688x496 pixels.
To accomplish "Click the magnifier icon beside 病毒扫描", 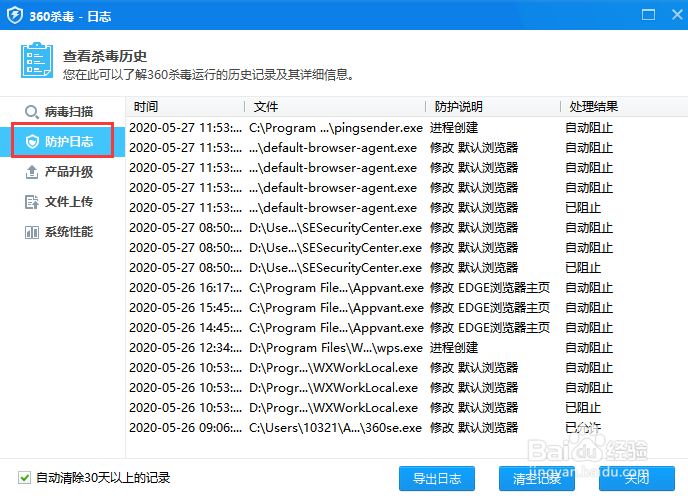I will (32, 112).
